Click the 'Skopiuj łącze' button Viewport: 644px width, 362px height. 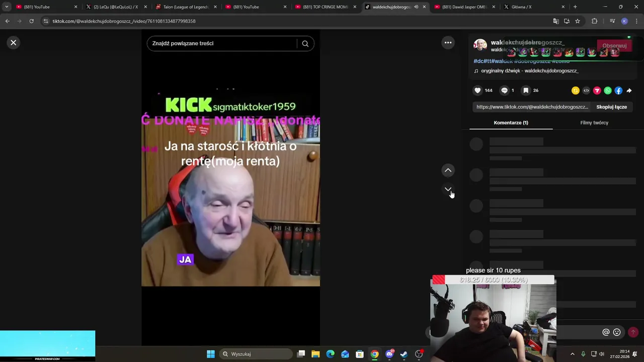(611, 107)
